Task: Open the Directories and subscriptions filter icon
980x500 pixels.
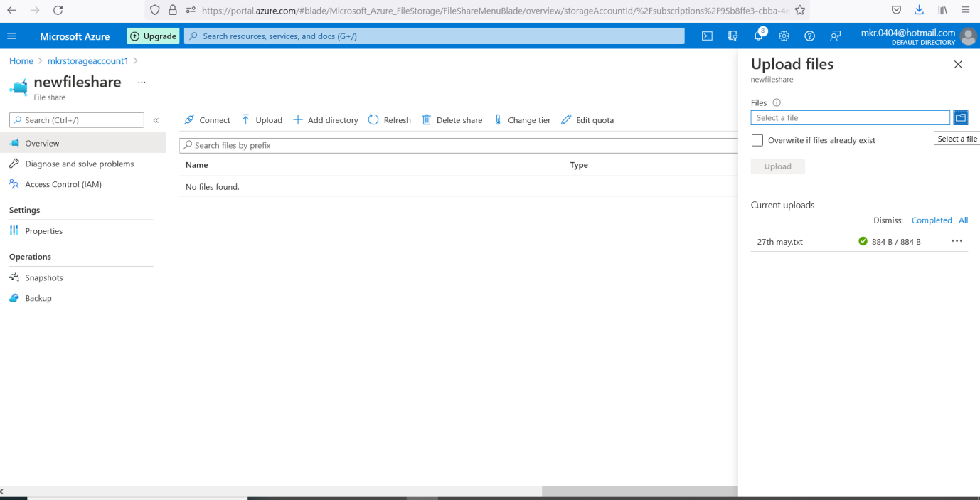Action: [733, 36]
